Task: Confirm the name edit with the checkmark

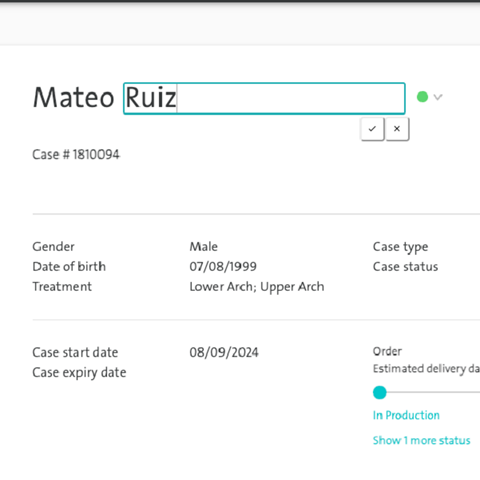Action: coord(372,129)
